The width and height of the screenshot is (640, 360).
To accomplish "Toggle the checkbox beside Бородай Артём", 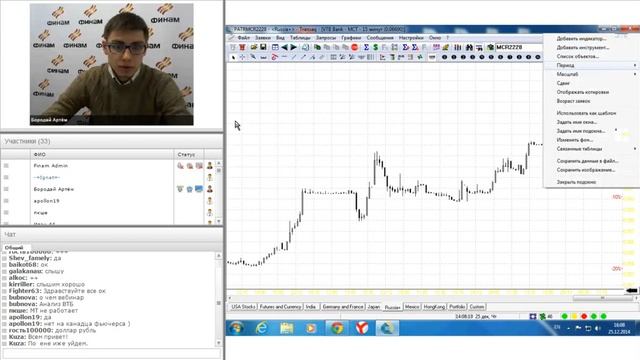I will pos(6,189).
